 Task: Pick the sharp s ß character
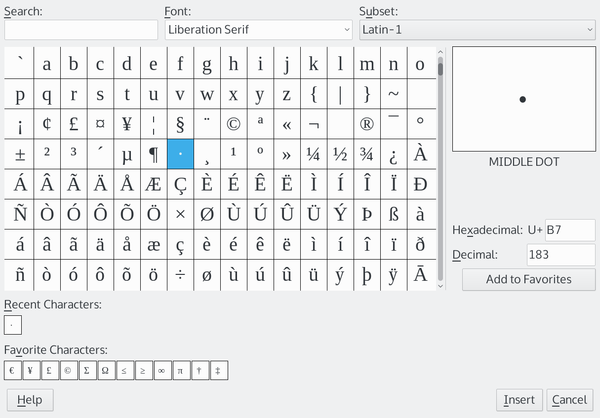pos(393,214)
